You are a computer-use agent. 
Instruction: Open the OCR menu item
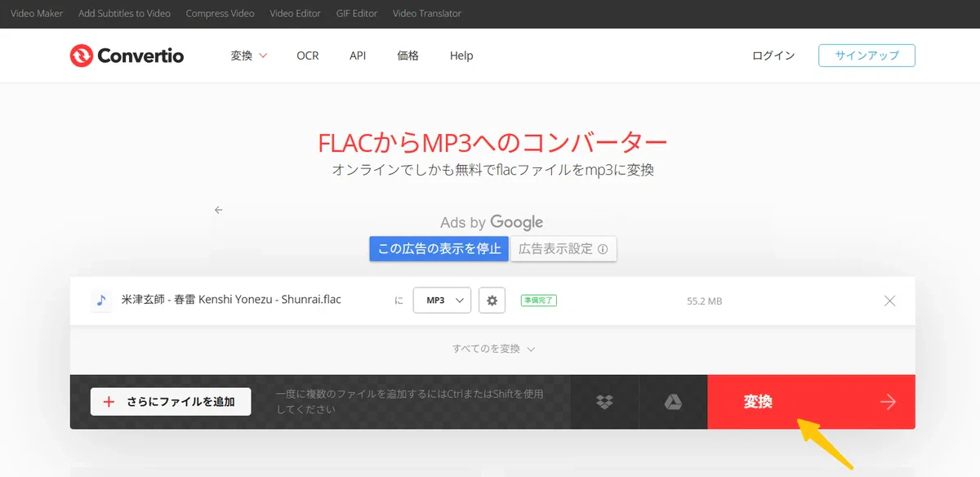pos(308,56)
